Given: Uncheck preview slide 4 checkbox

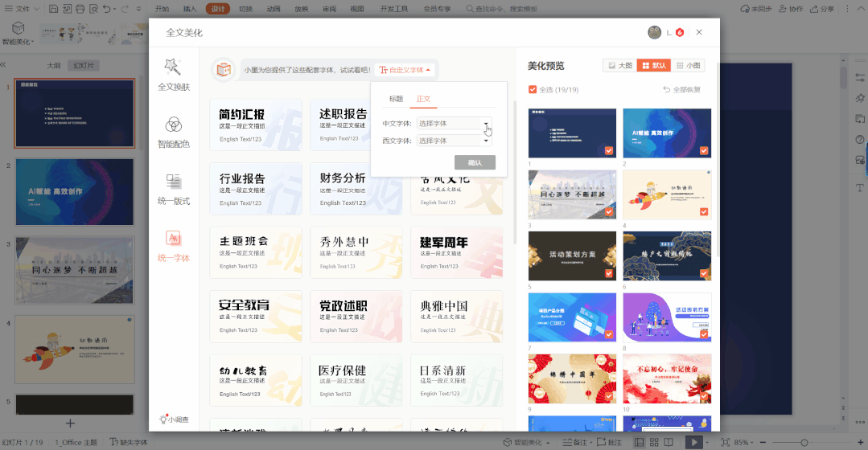Looking at the screenshot, I should pyautogui.click(x=704, y=211).
